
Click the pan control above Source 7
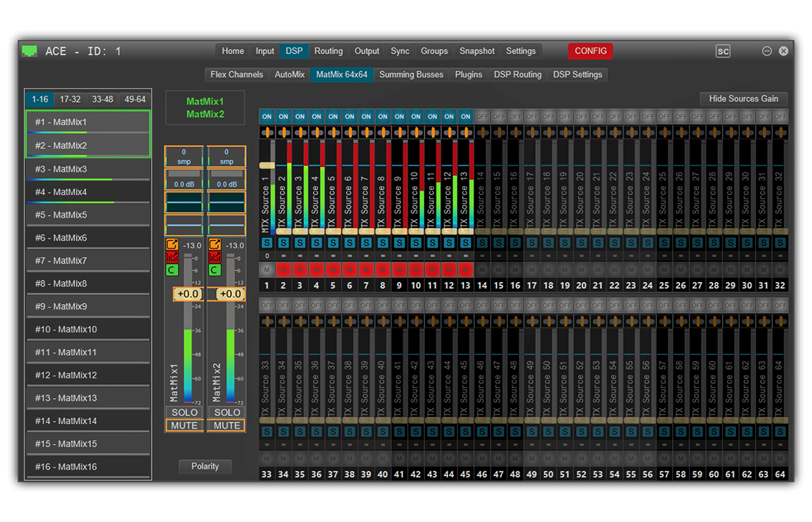(x=366, y=131)
